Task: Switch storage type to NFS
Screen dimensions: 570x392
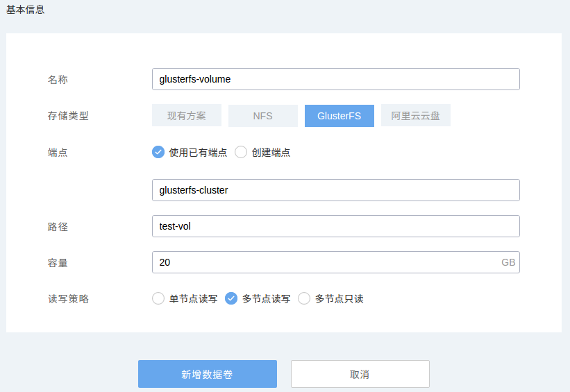Action: point(263,116)
